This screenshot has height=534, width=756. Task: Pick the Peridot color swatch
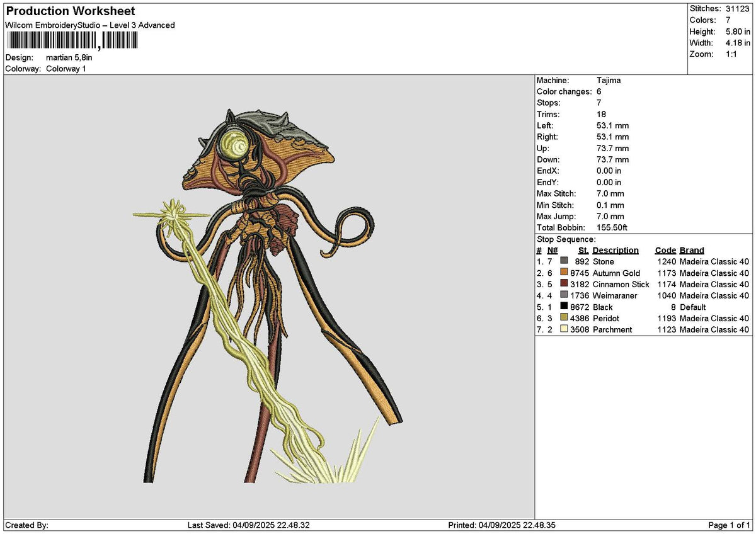[x=564, y=318]
